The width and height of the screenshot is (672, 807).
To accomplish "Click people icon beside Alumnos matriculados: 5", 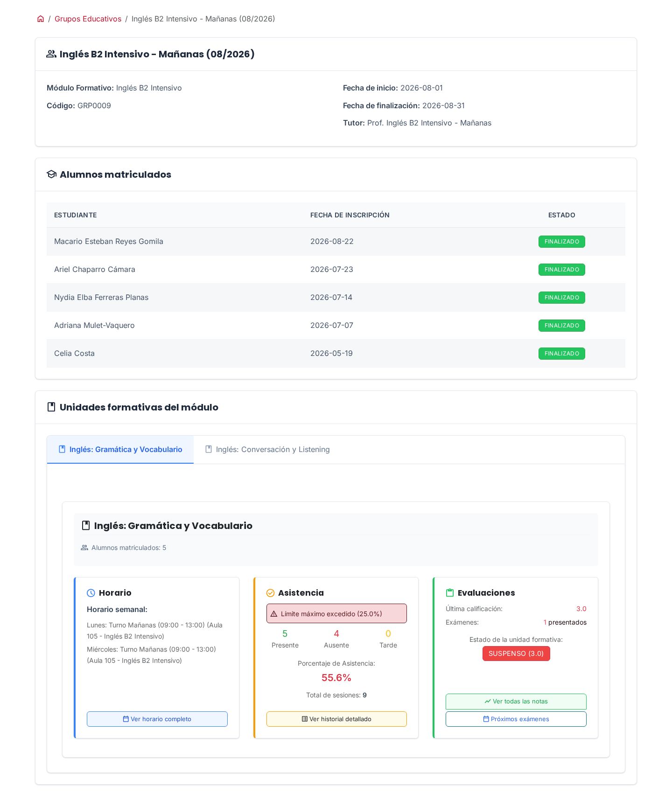I will coord(84,548).
